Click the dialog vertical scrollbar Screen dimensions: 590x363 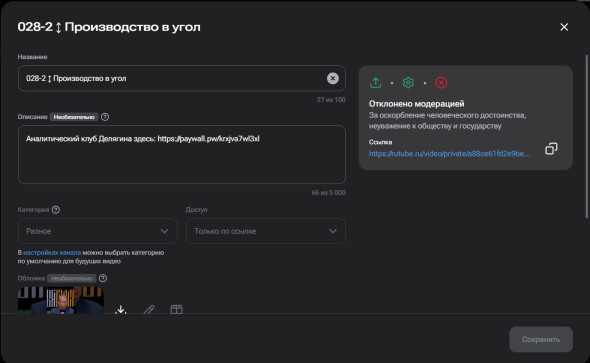tap(586, 136)
